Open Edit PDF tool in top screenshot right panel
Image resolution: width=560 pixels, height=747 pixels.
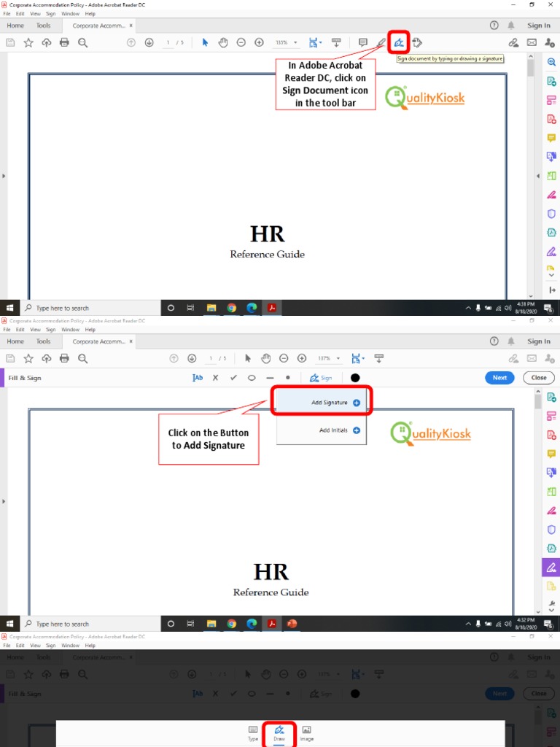click(x=551, y=100)
